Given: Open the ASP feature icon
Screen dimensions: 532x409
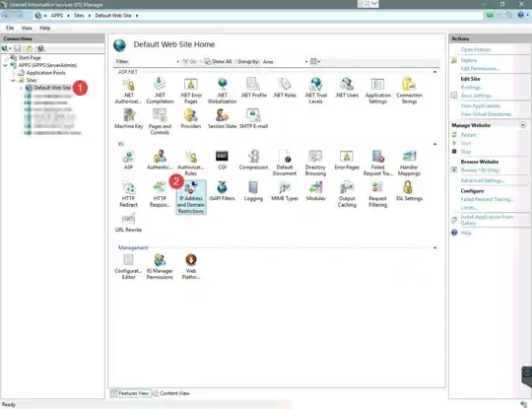Looking at the screenshot, I should pyautogui.click(x=128, y=160).
